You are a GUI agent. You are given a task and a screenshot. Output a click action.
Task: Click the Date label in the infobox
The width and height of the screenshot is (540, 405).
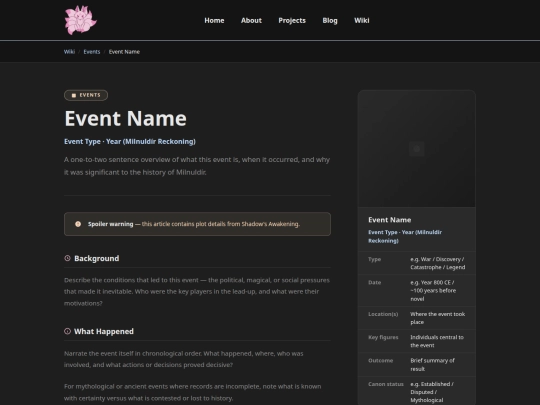pyautogui.click(x=374, y=282)
